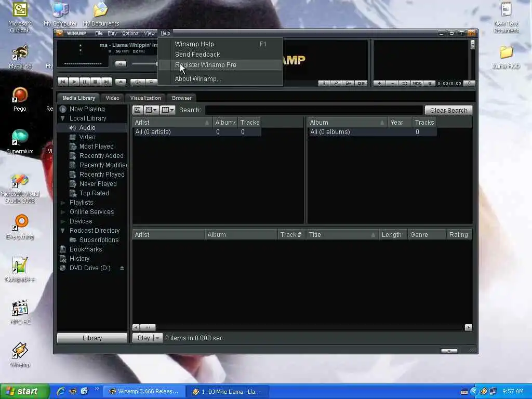
Task: Start playback with the Play button
Action: (74, 82)
